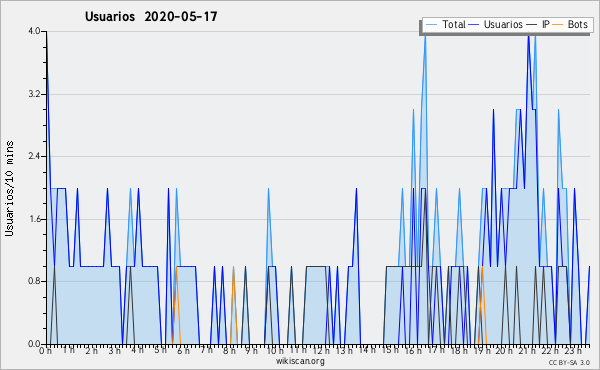Click the 0.0 y-axis value

[34, 344]
